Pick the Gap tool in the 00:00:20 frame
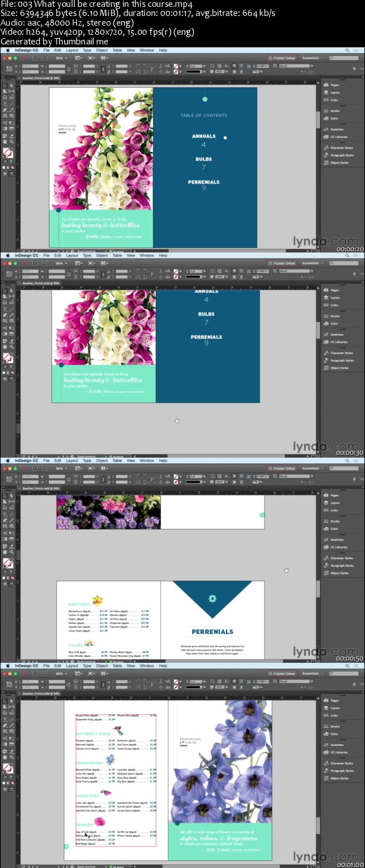 11,91
